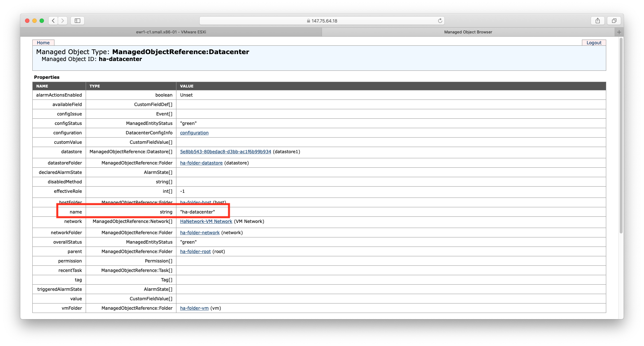Open datastore 5e8bb543-80bedac8 link

click(225, 152)
